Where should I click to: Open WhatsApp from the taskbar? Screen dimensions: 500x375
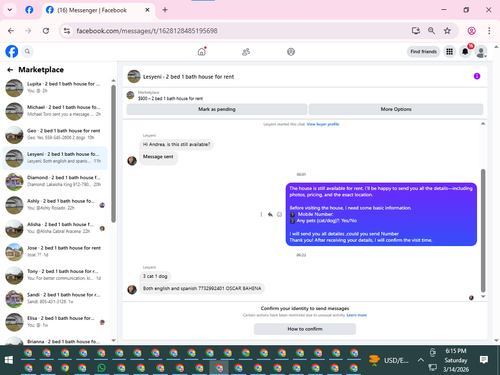[101, 368]
